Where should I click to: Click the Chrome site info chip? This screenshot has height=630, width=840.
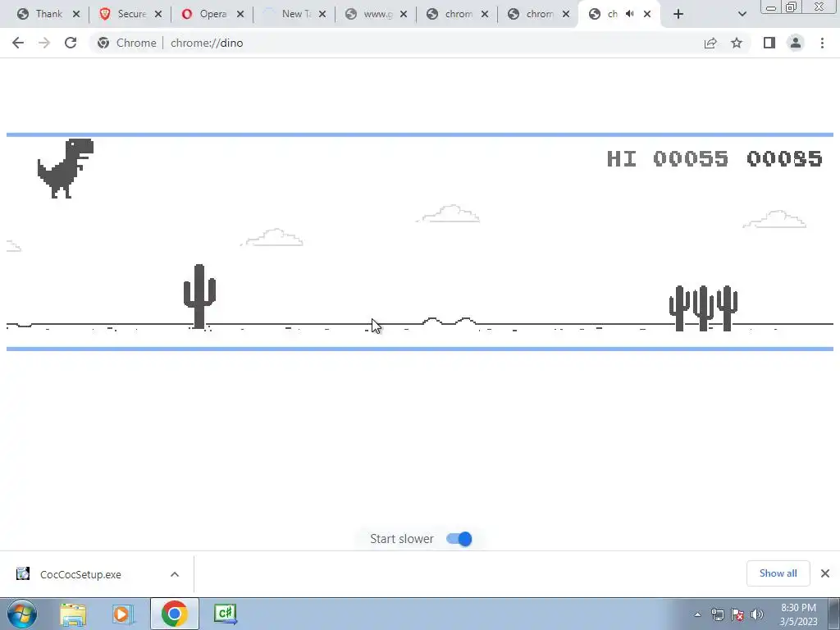pyautogui.click(x=127, y=43)
